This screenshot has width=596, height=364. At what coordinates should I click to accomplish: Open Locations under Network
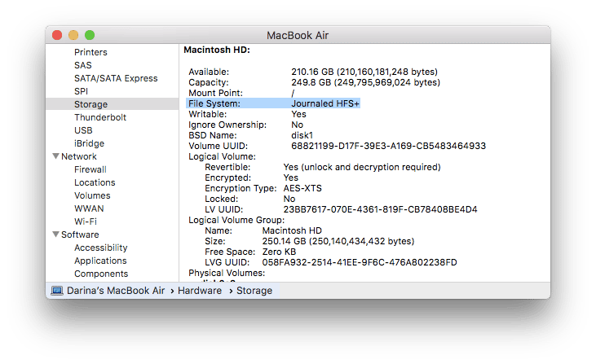[95, 182]
